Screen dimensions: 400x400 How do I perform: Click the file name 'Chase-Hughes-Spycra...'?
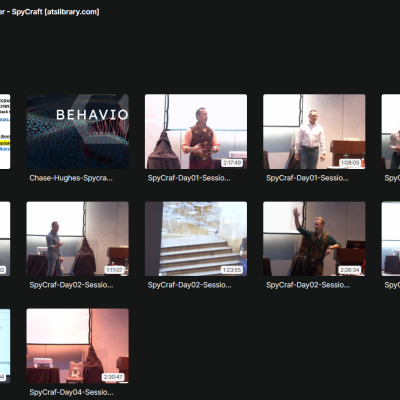click(x=71, y=178)
